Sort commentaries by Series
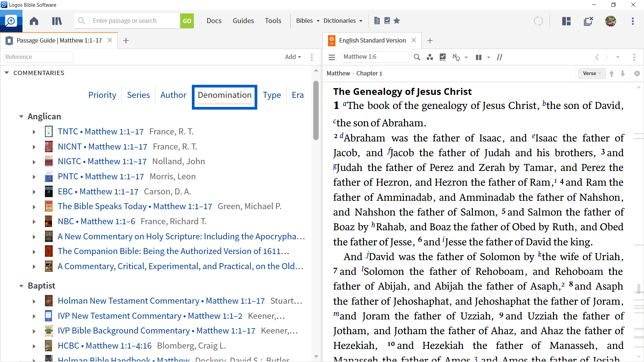The image size is (644, 362). click(x=138, y=95)
